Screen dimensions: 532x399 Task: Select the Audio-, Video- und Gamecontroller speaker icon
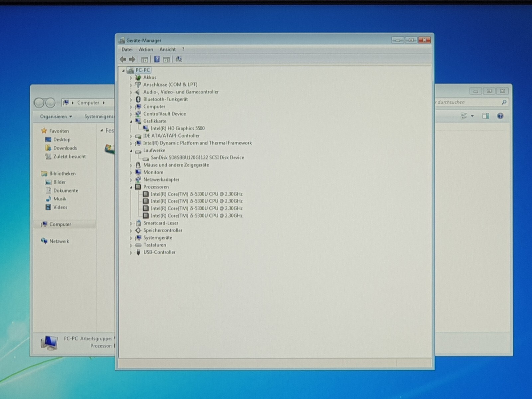coord(138,92)
